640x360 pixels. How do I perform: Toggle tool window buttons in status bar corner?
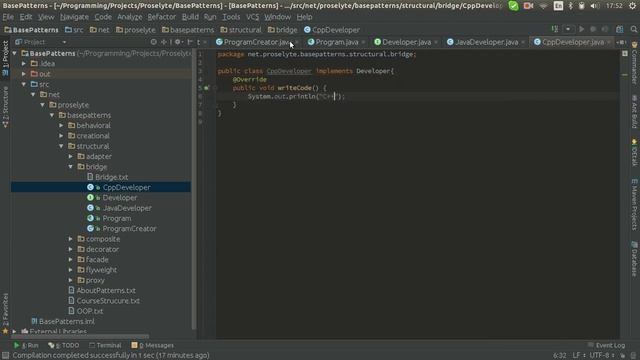(5, 356)
